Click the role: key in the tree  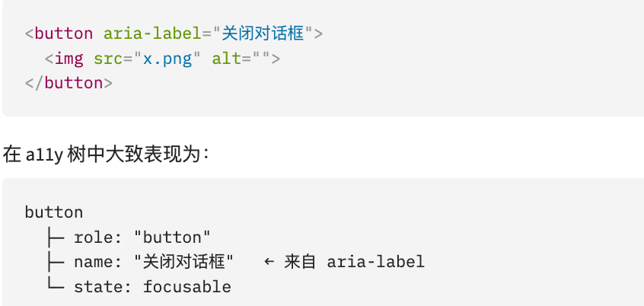point(98,237)
